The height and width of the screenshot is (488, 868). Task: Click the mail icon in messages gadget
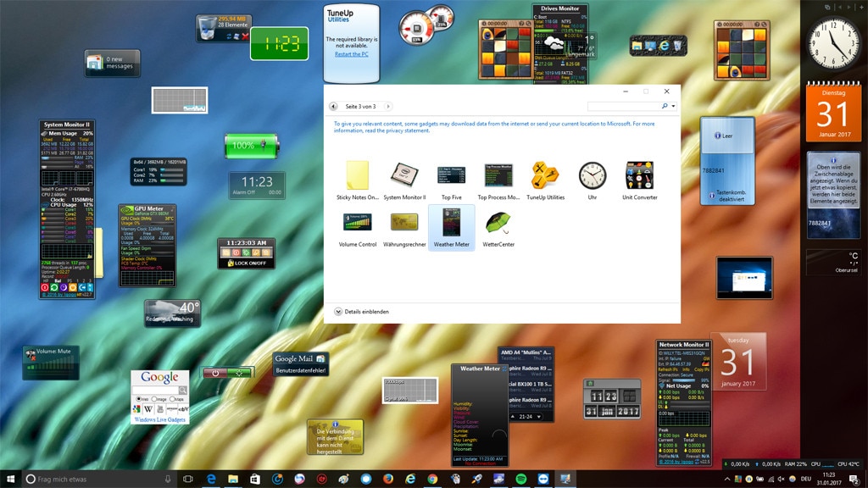[95, 63]
